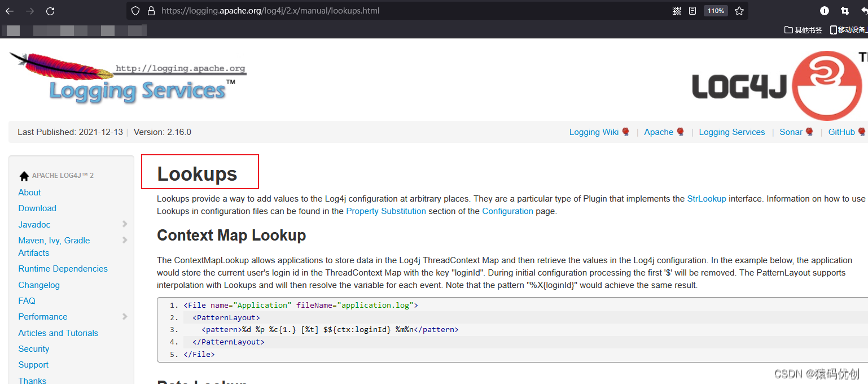Viewport: 868px width, 384px height.
Task: Expand the Javadoc sidebar submenu arrow
Action: 125,224
